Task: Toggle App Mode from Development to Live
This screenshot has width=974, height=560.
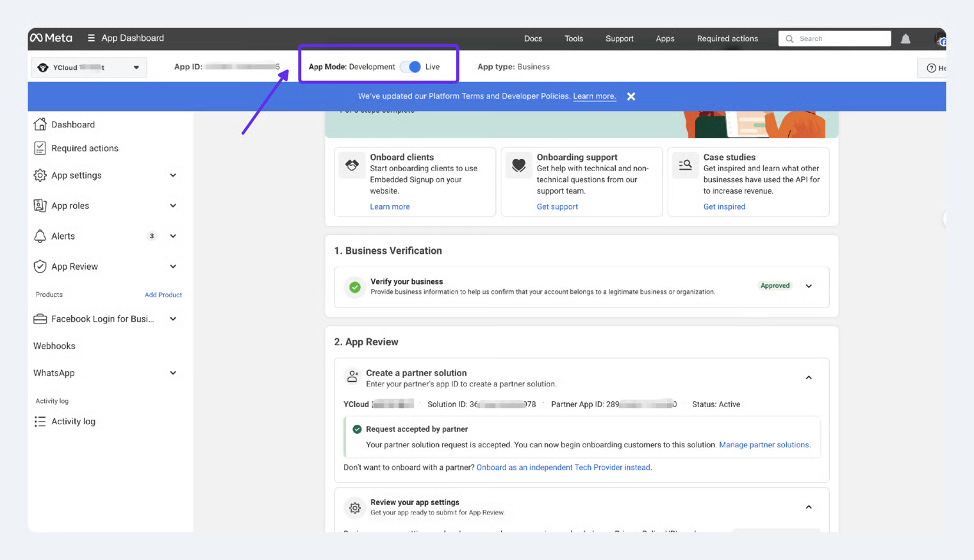Action: (x=411, y=67)
